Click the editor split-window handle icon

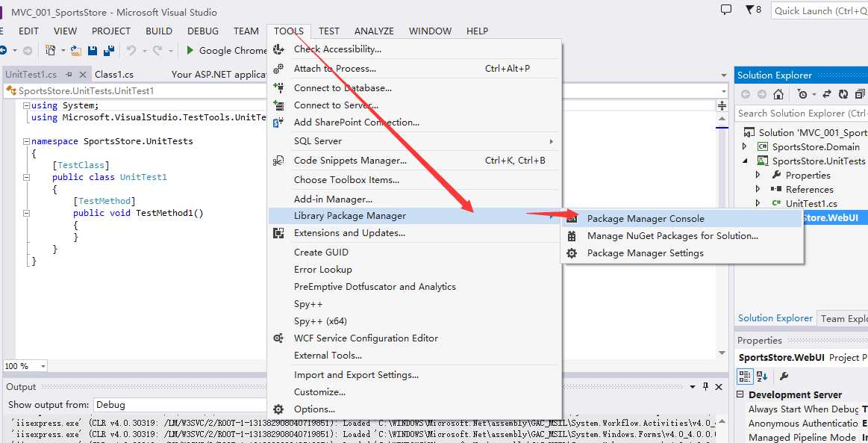722,106
